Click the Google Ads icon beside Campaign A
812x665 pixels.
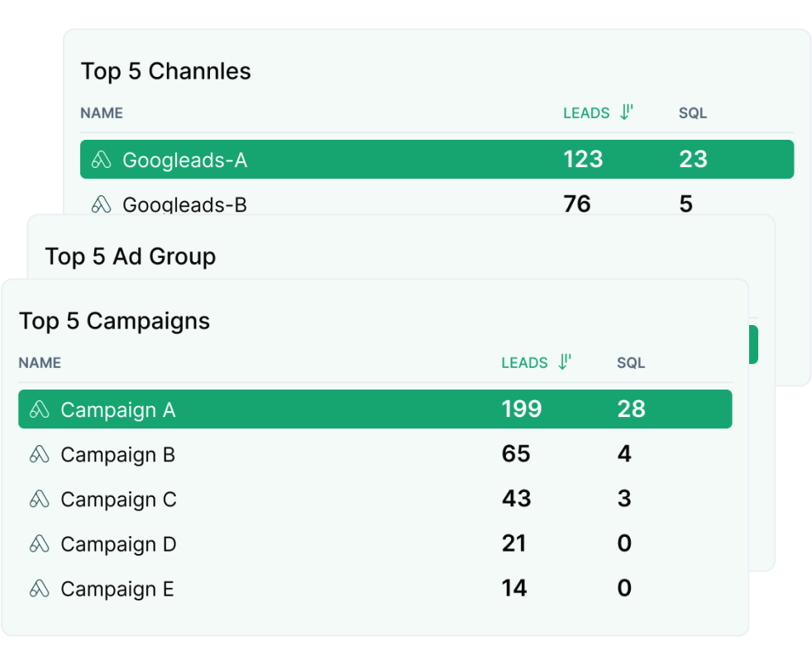tap(39, 409)
